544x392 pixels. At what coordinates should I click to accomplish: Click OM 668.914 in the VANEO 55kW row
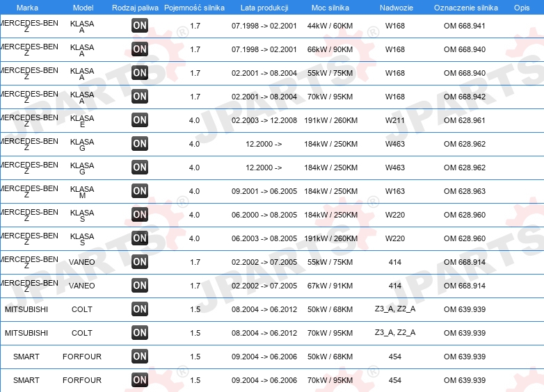(465, 262)
